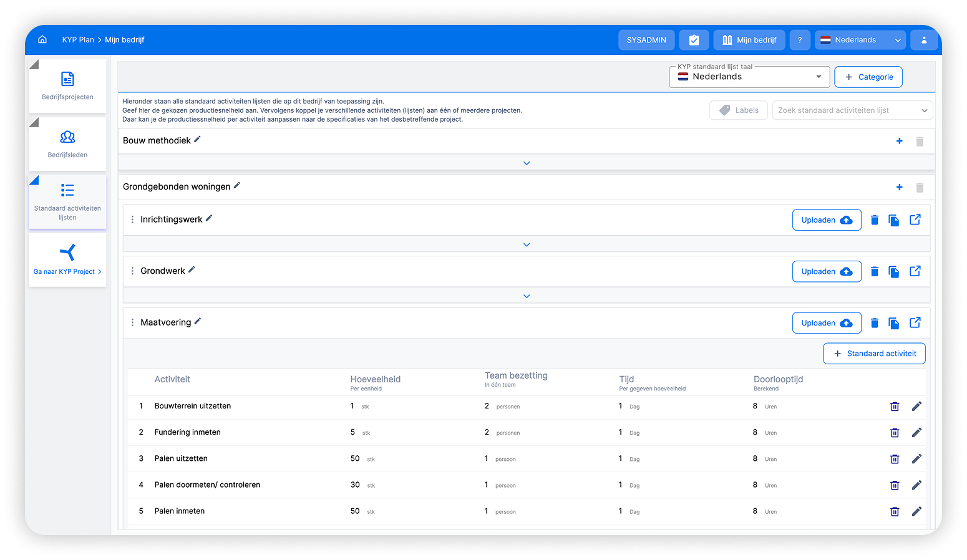Click the KYP Plan breadcrumb
Viewport: 967px width, 560px height.
click(78, 40)
